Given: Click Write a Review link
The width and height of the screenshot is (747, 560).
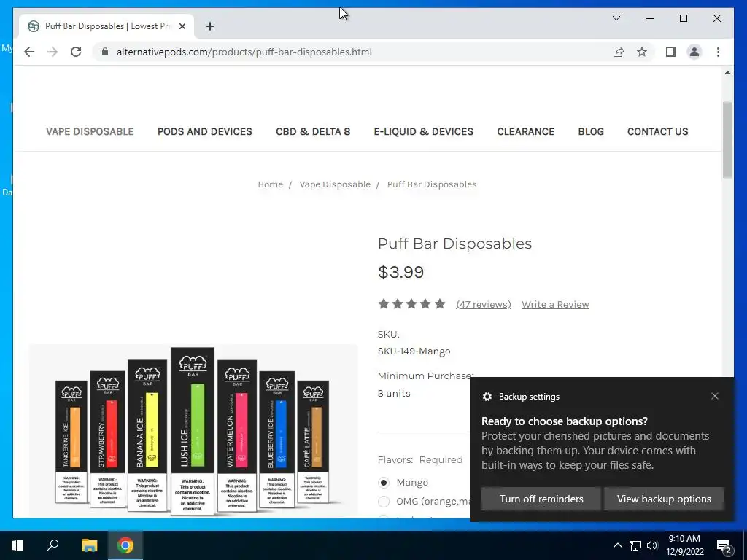Looking at the screenshot, I should pos(555,304).
